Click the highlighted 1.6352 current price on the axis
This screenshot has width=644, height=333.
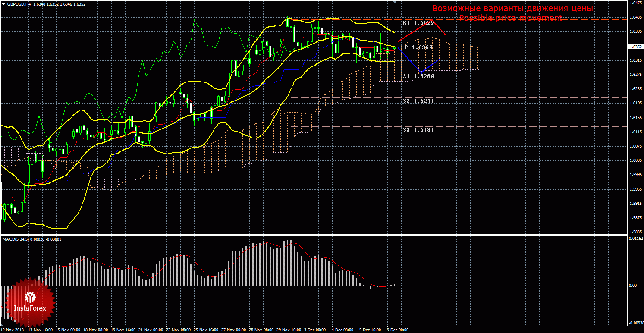635,47
